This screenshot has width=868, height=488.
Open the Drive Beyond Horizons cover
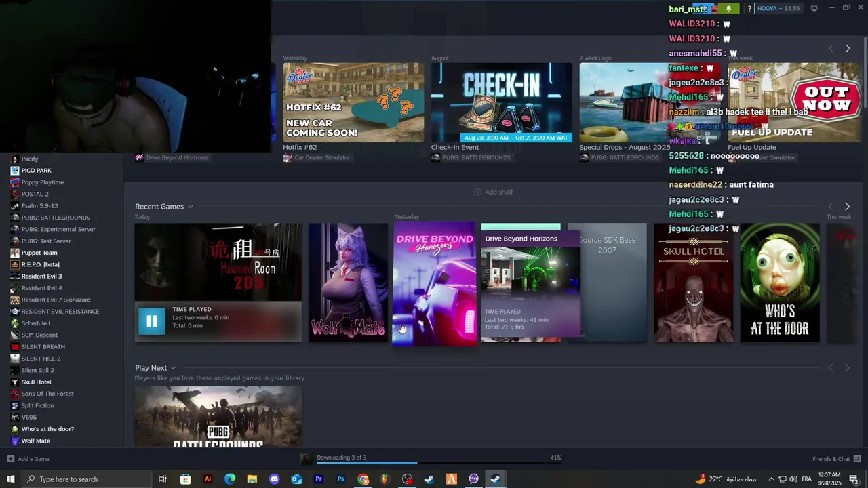tap(435, 283)
